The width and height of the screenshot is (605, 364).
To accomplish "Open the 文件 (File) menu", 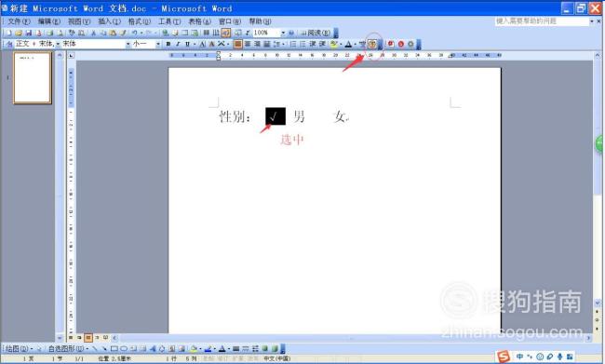I will (x=19, y=21).
